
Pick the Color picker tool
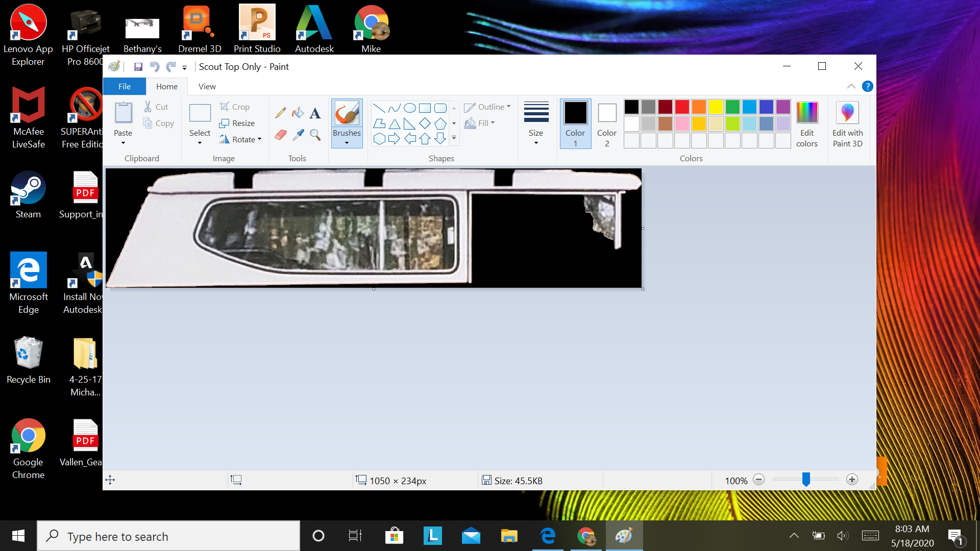298,135
